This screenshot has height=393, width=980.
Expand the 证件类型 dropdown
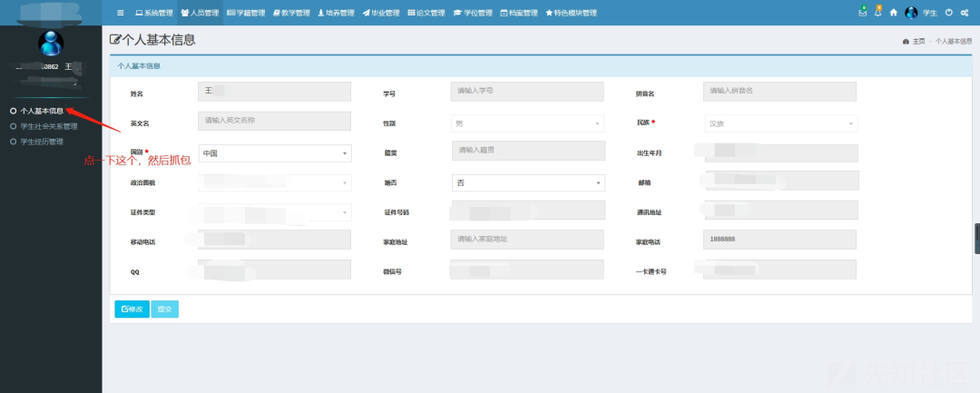[x=275, y=212]
